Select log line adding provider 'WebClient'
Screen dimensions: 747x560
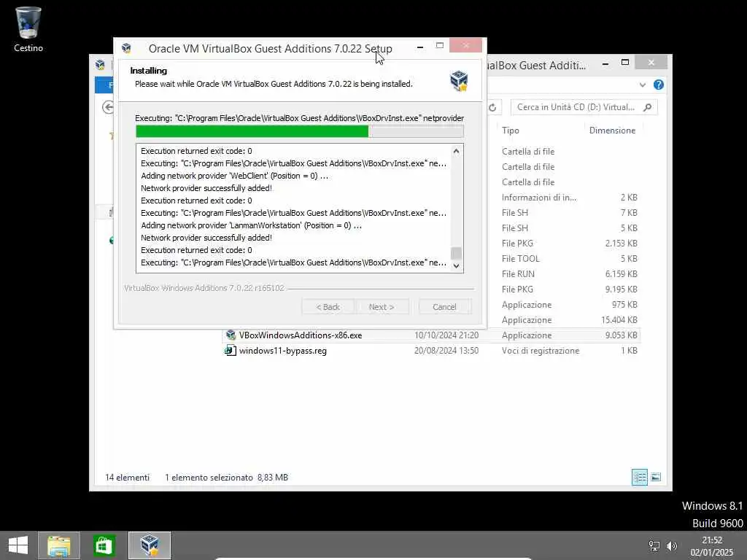[x=234, y=176]
